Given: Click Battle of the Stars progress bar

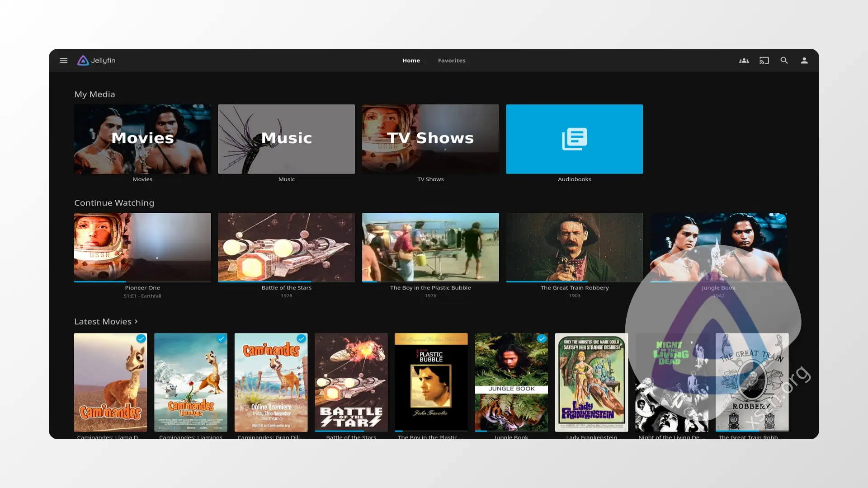Looking at the screenshot, I should click(286, 282).
